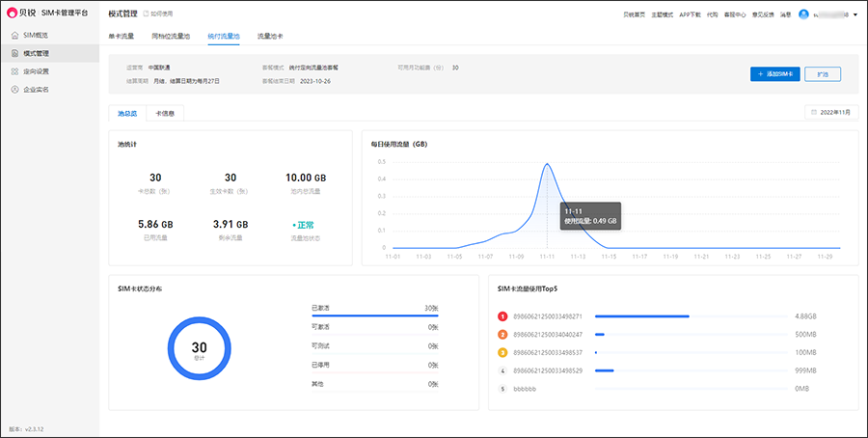Click the red rank 1 badge
The image size is (868, 438).
click(502, 316)
